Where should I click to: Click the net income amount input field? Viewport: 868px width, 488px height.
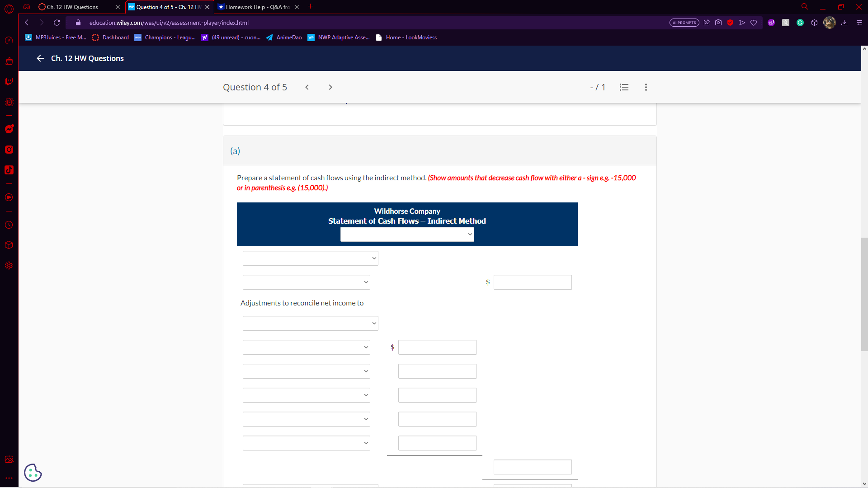[533, 282]
